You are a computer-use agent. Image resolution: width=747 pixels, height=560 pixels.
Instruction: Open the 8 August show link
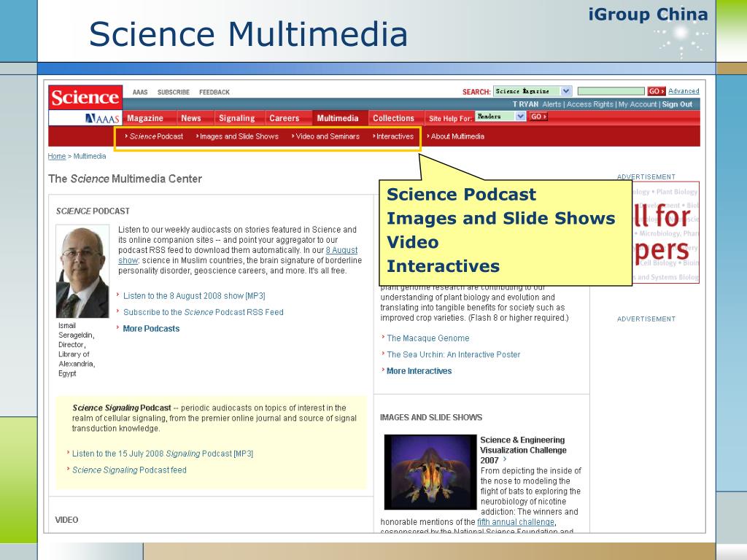(341, 250)
